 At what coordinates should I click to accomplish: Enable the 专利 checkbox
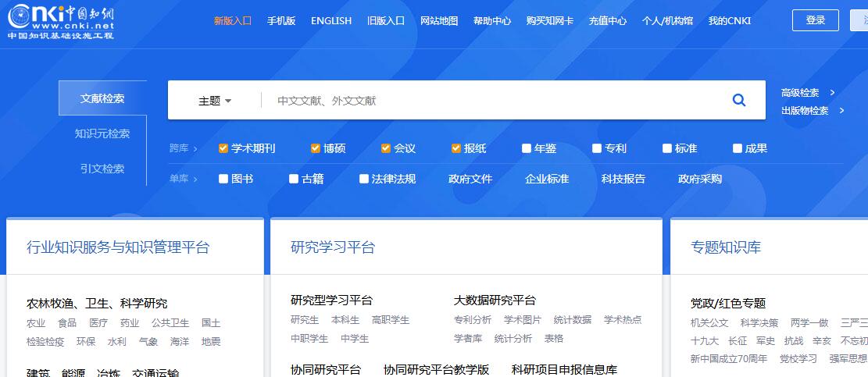pos(597,148)
